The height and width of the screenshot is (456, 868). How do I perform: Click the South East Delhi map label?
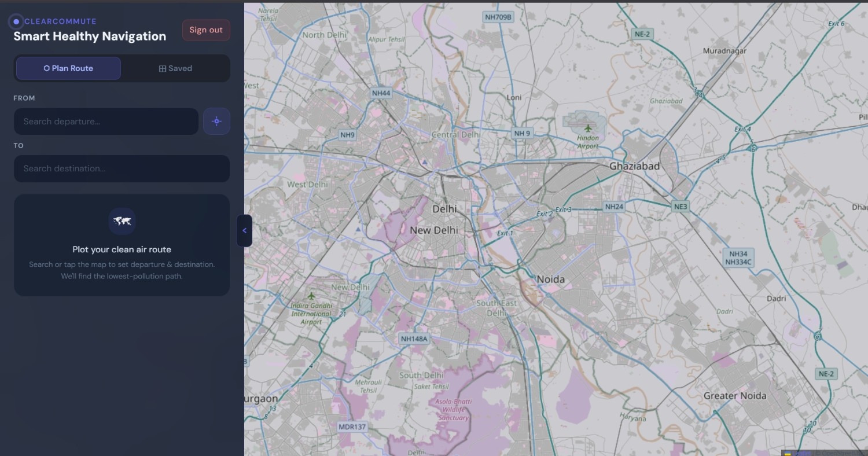(496, 308)
